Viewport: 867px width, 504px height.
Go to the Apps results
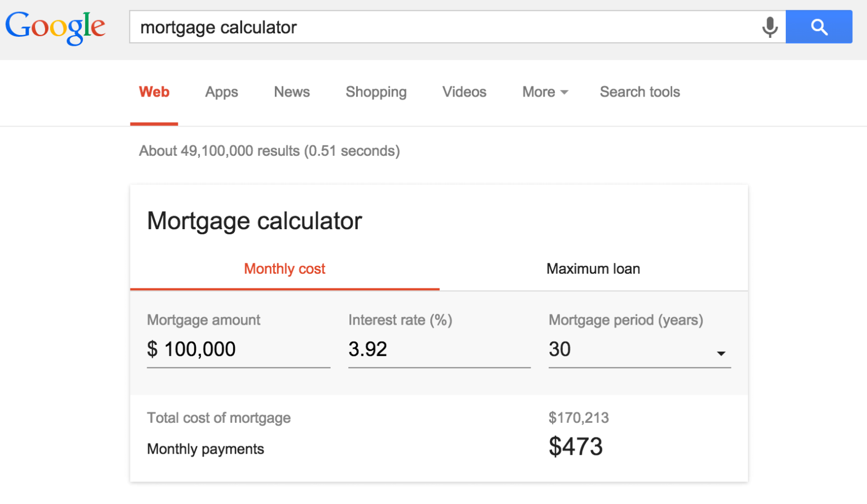(221, 92)
